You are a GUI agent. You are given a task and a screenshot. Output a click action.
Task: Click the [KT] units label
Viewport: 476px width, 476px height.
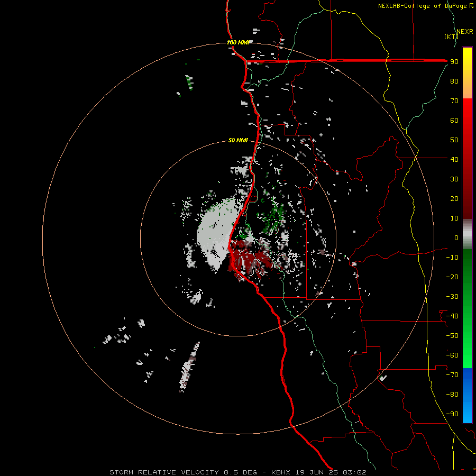pos(451,36)
